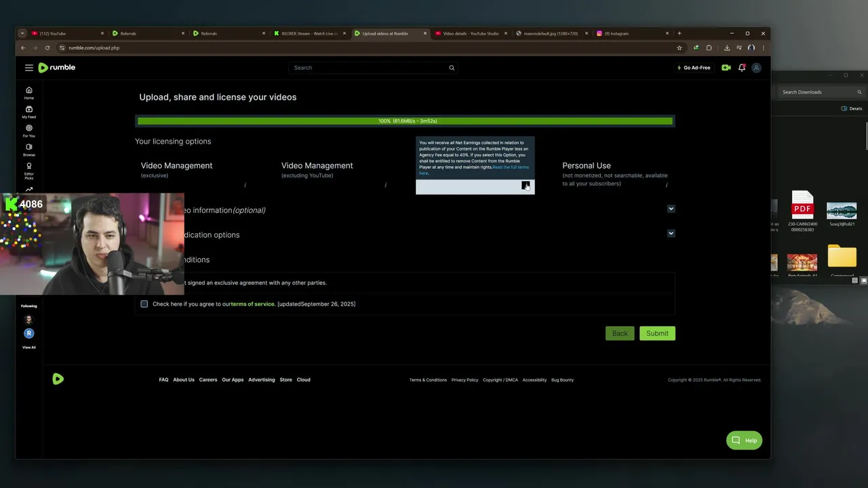Go to Home in Rumble sidebar

click(28, 93)
